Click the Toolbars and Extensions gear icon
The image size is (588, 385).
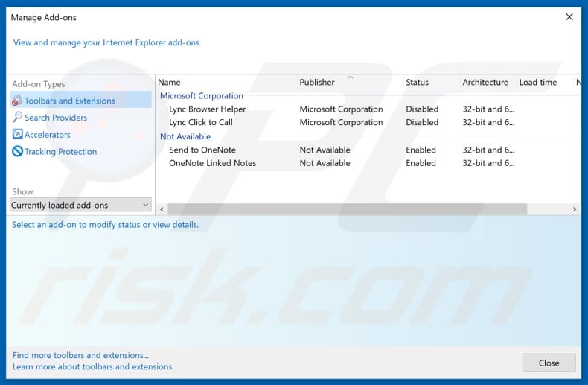click(x=17, y=101)
